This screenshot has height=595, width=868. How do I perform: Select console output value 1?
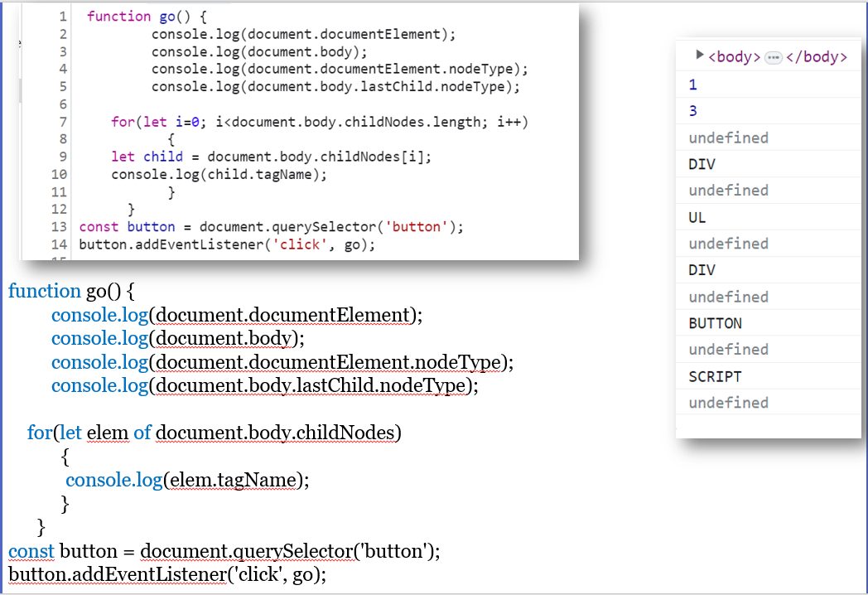tap(693, 85)
